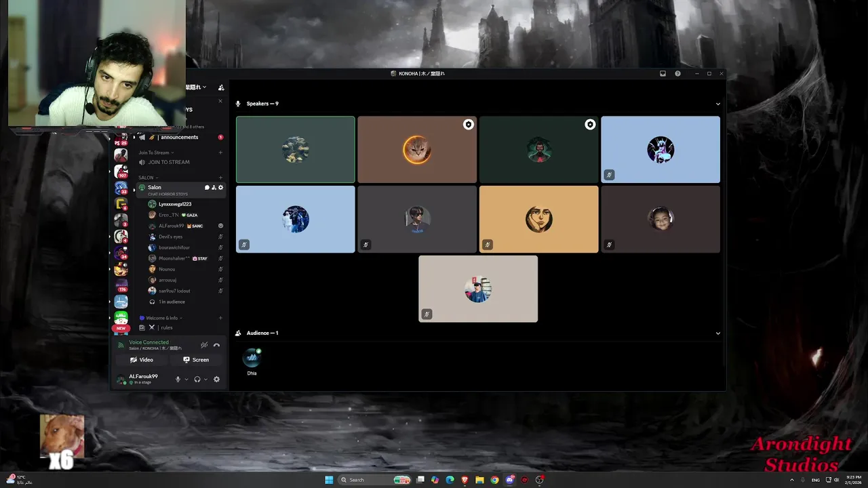Open the Discord inbox icon in title bar
This screenshot has height=488, width=868.
tap(663, 73)
